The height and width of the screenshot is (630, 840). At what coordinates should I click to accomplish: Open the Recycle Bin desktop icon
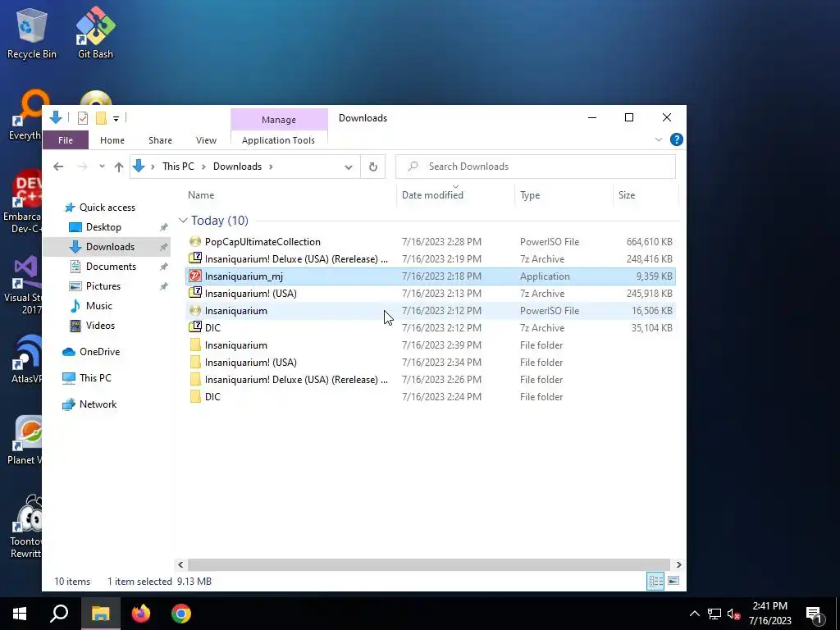click(x=31, y=33)
